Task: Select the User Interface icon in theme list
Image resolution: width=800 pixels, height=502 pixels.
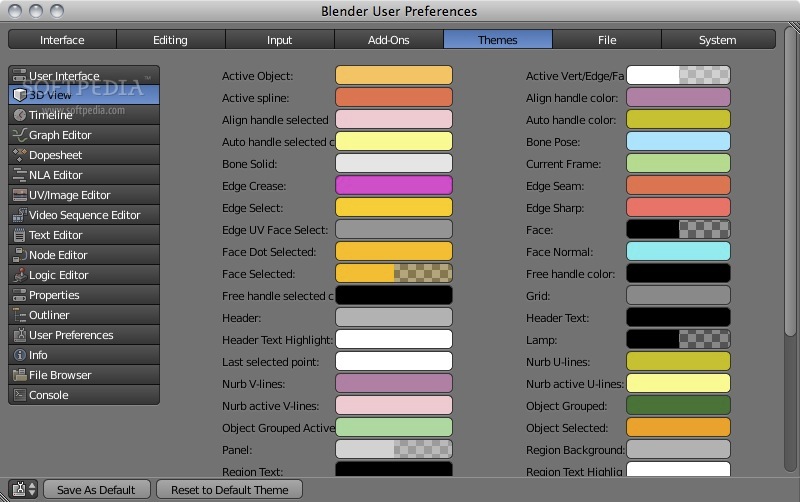Action: (x=19, y=76)
